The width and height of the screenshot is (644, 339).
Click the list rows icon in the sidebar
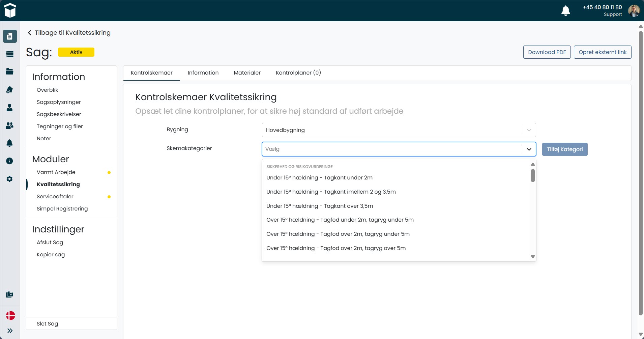10,54
